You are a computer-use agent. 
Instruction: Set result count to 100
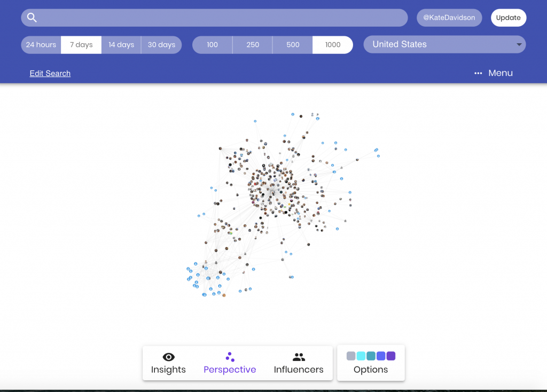[213, 45]
